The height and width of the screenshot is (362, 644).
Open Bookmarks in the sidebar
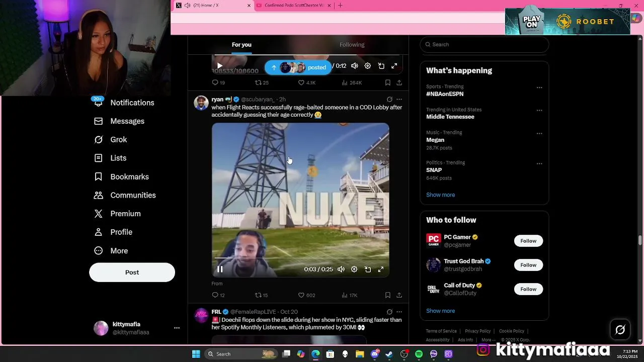point(122,176)
